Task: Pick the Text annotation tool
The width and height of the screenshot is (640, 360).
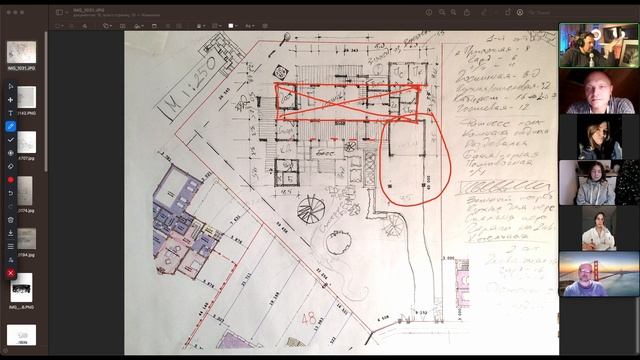Action: pos(11,113)
